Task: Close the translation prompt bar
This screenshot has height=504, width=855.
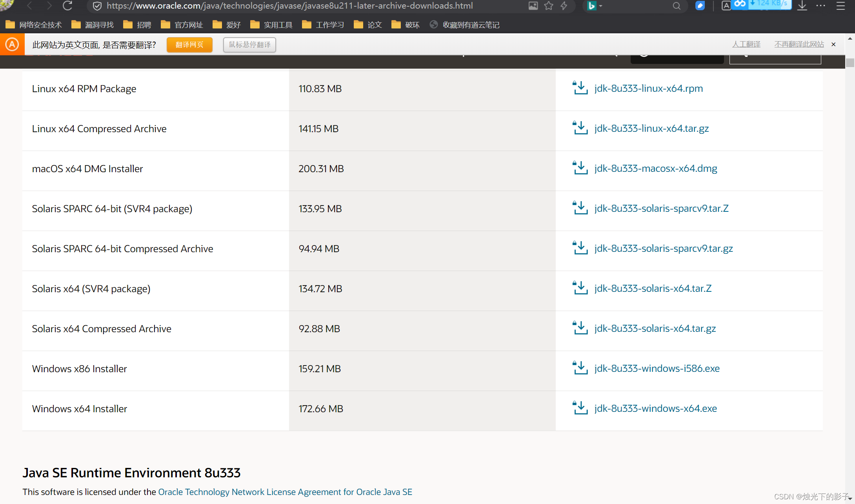Action: (x=833, y=44)
